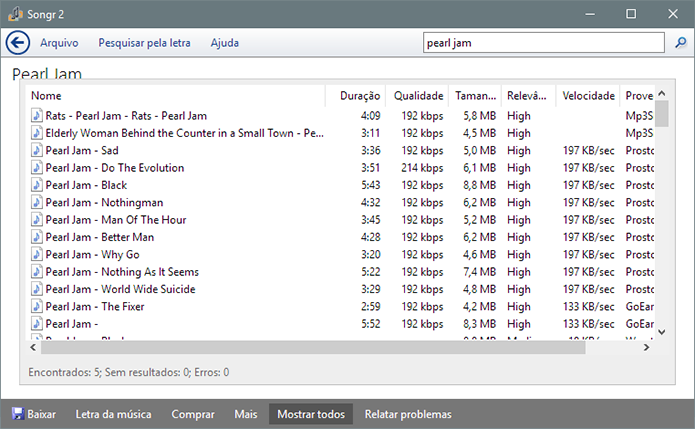Click the Mostrar todos button
695x429 pixels.
311,414
